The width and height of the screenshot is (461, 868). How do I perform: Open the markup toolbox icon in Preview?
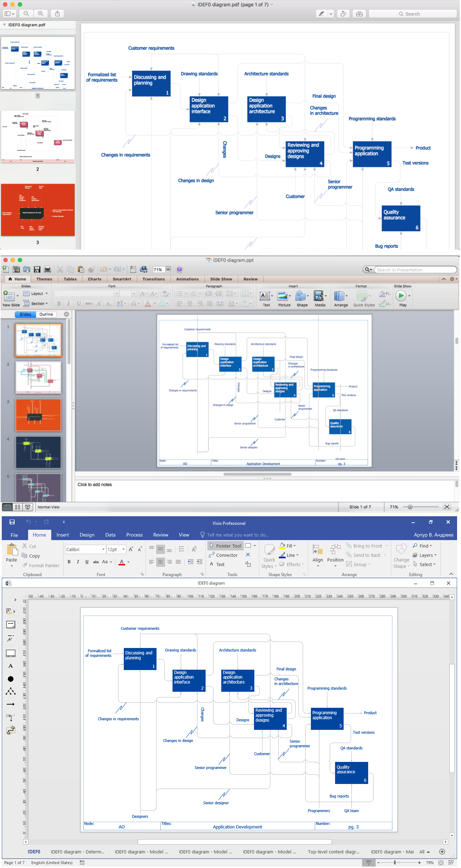359,14
